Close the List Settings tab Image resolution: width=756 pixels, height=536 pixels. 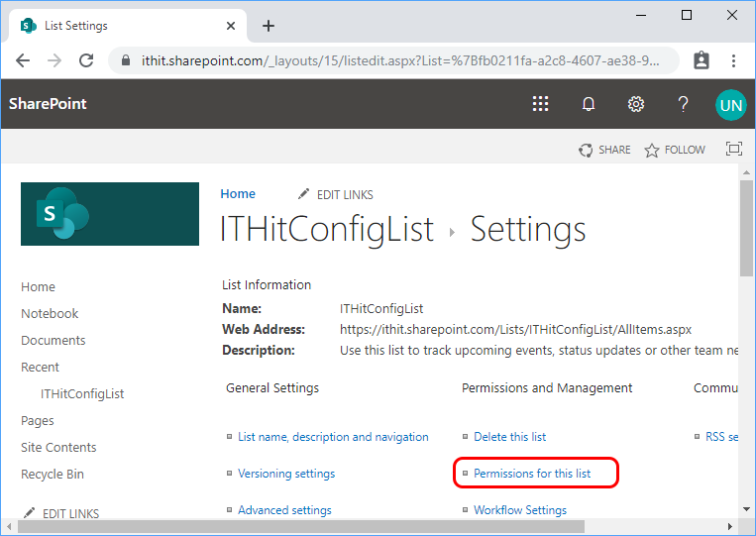(x=231, y=26)
